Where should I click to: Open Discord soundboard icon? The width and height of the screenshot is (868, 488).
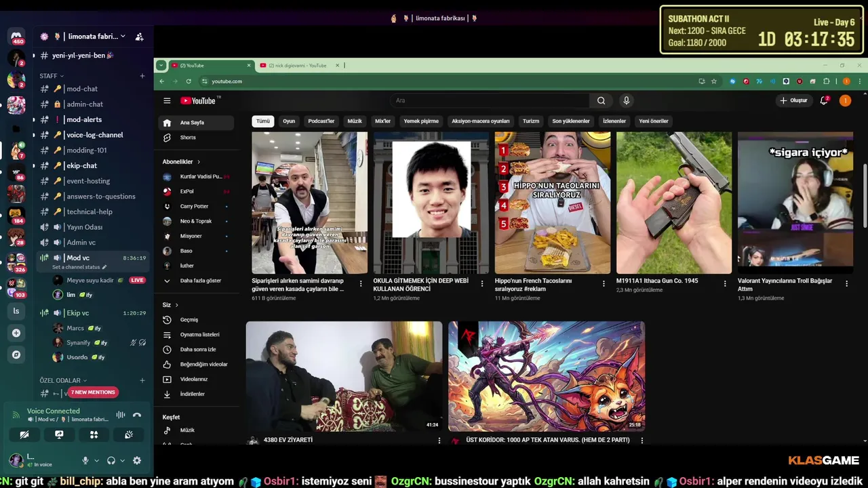point(129,434)
